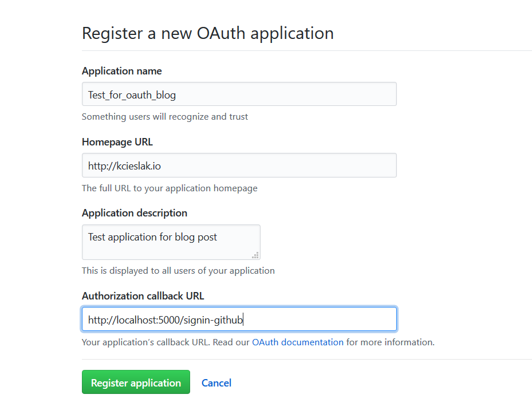Click the "Application name" field label
Screen dimensions: 532x418
122,71
